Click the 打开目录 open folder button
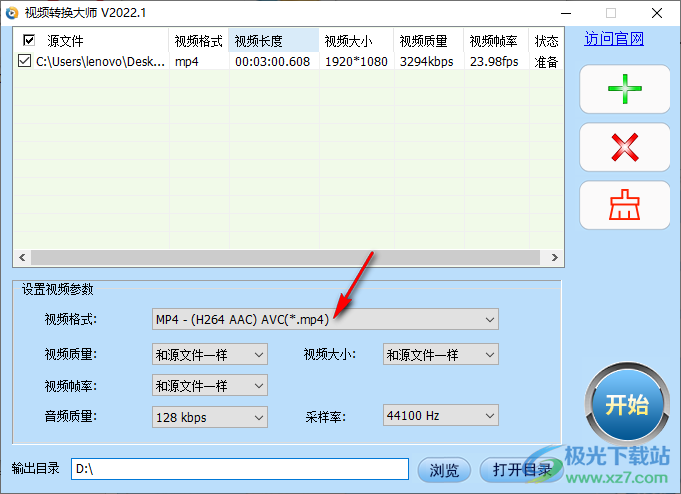The width and height of the screenshot is (681, 494). coord(522,470)
